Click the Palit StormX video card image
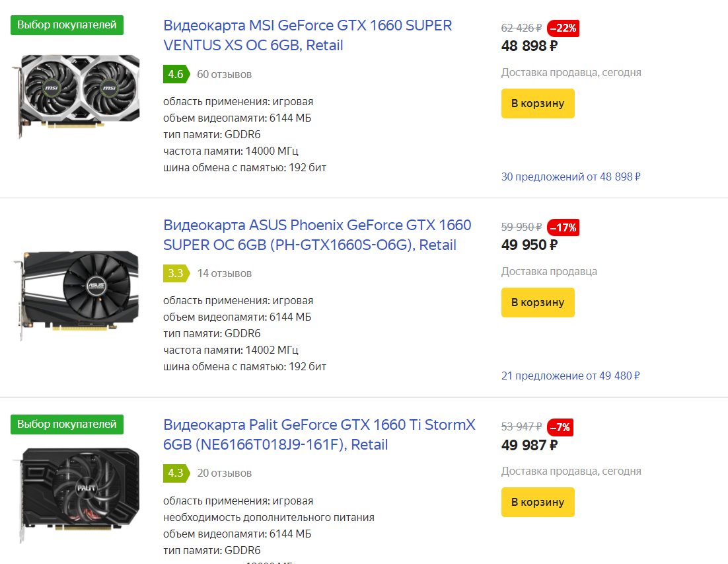 click(x=76, y=495)
